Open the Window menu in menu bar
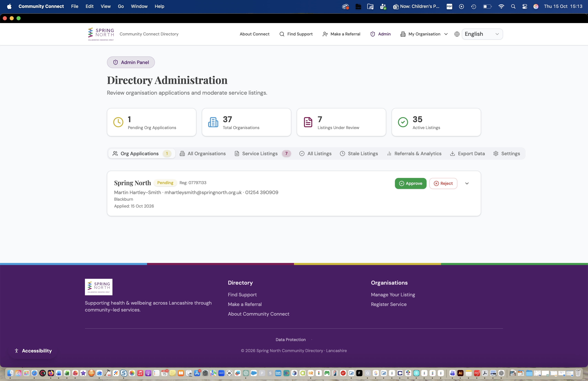The height and width of the screenshot is (381, 588). coord(139,6)
